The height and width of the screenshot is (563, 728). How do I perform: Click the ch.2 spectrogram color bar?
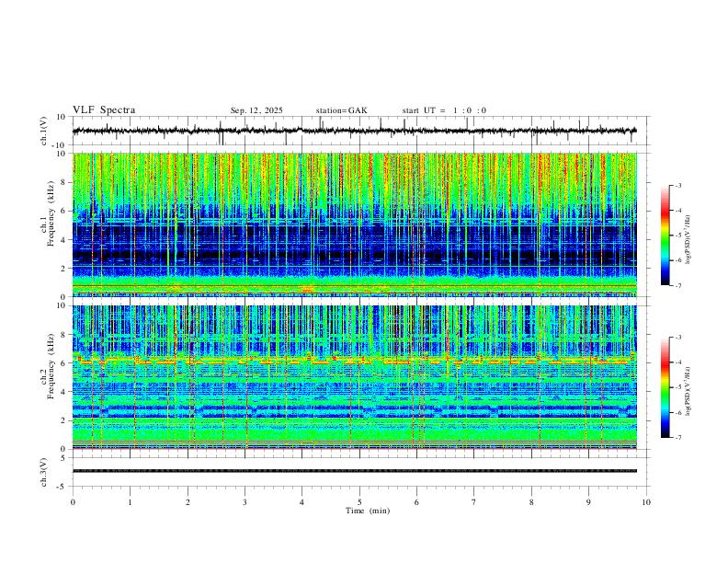[x=665, y=387]
